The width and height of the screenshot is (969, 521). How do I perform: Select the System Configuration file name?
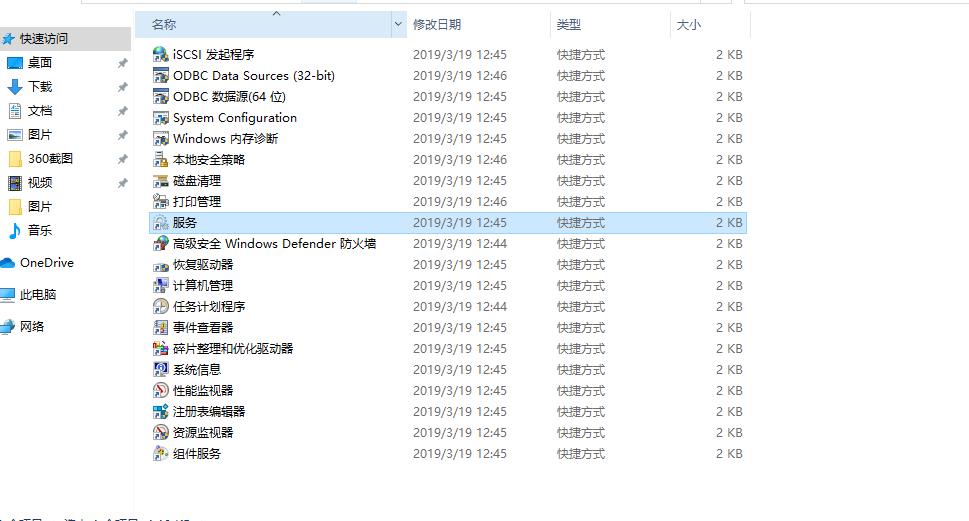pos(235,117)
